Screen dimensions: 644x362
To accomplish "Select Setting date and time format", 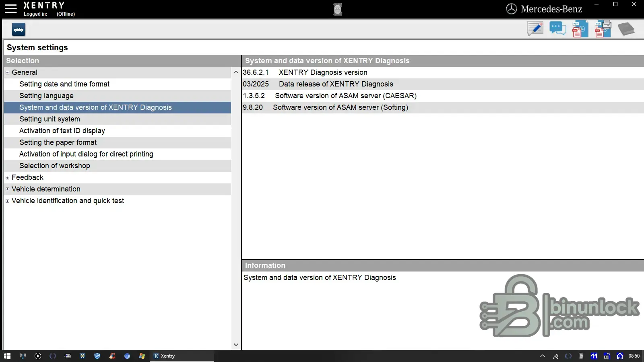I will click(x=64, y=84).
